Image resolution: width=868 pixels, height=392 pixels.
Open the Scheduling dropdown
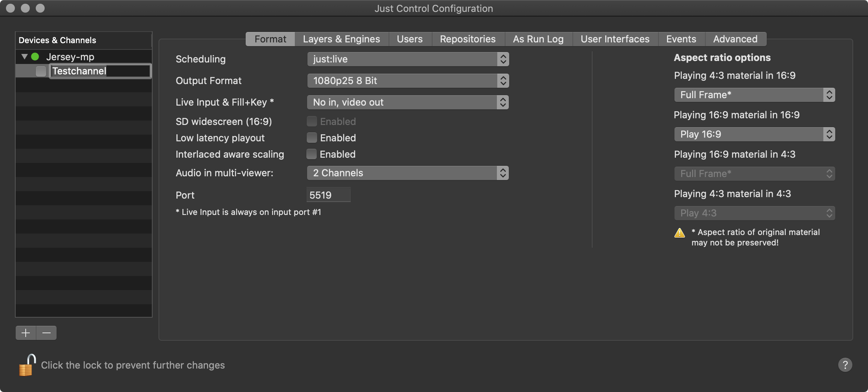tap(408, 59)
